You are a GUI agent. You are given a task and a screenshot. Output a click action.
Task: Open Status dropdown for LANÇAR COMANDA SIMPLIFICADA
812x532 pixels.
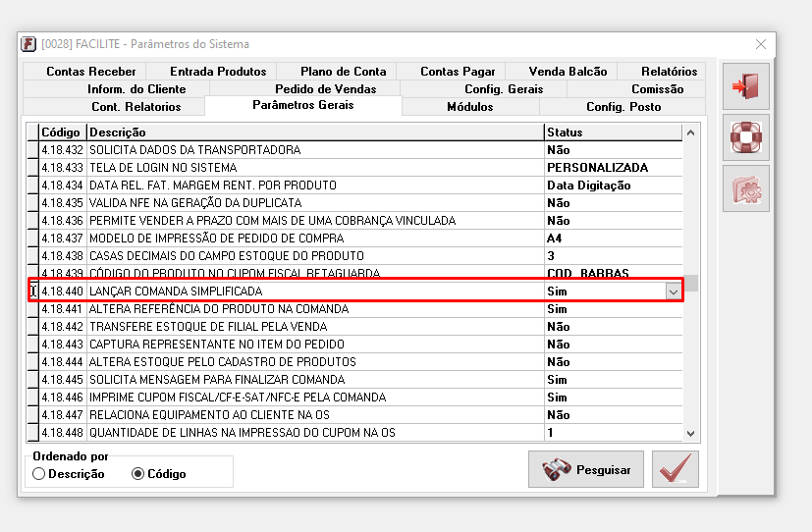[x=673, y=292]
